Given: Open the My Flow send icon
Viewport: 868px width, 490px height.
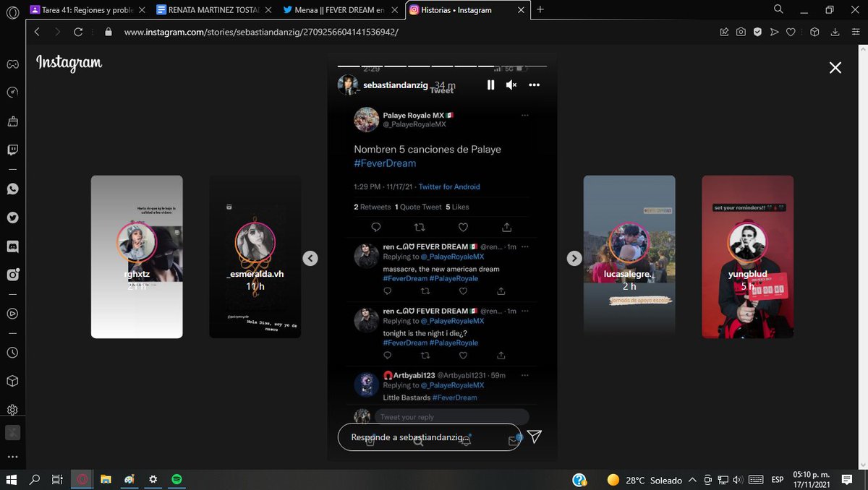Looking at the screenshot, I should 774,32.
